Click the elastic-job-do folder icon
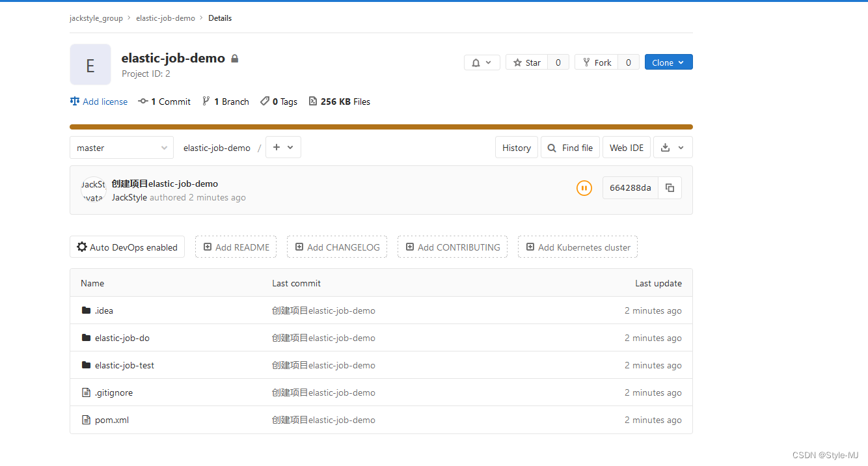 (x=86, y=338)
